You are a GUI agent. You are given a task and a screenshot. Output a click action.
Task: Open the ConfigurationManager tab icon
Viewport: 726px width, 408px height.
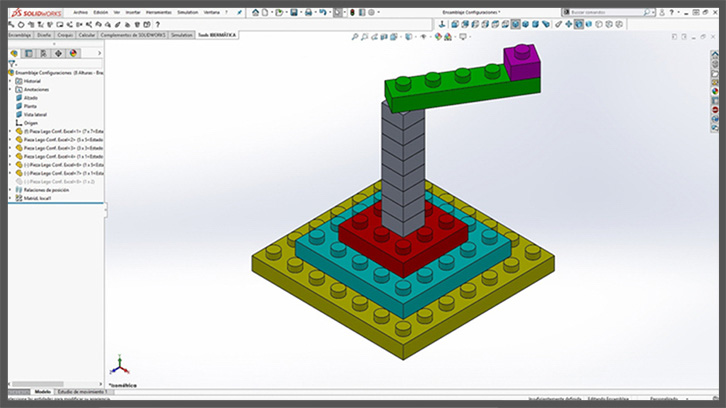tap(43, 53)
